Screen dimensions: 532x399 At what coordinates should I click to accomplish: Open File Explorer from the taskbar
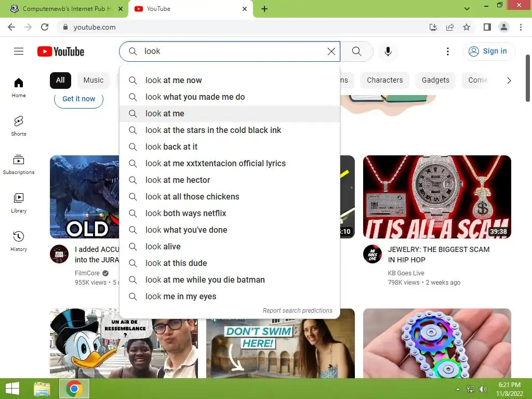pyautogui.click(x=42, y=389)
